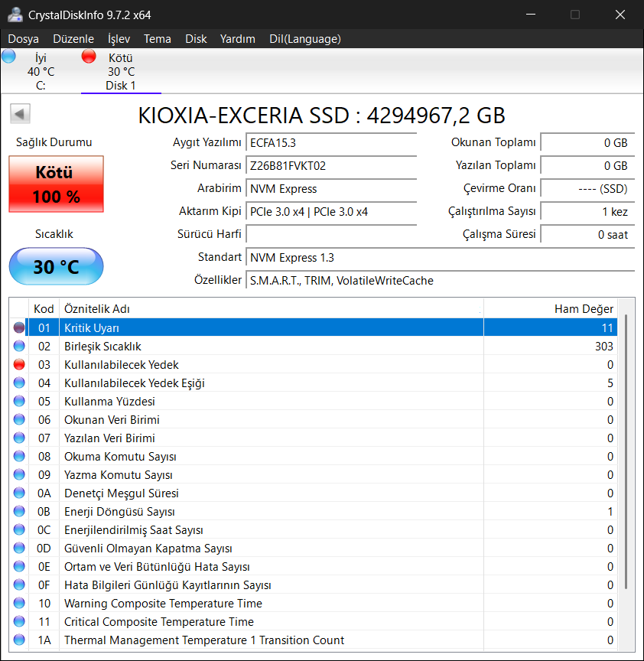Click status icon for Warning Composite Temperature Time
644x661 pixels.
(19, 604)
